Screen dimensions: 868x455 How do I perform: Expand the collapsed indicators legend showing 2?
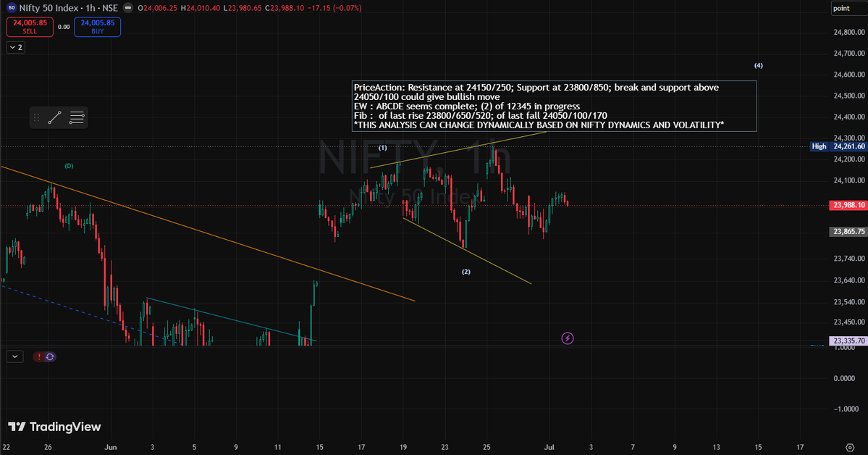pyautogui.click(x=16, y=48)
